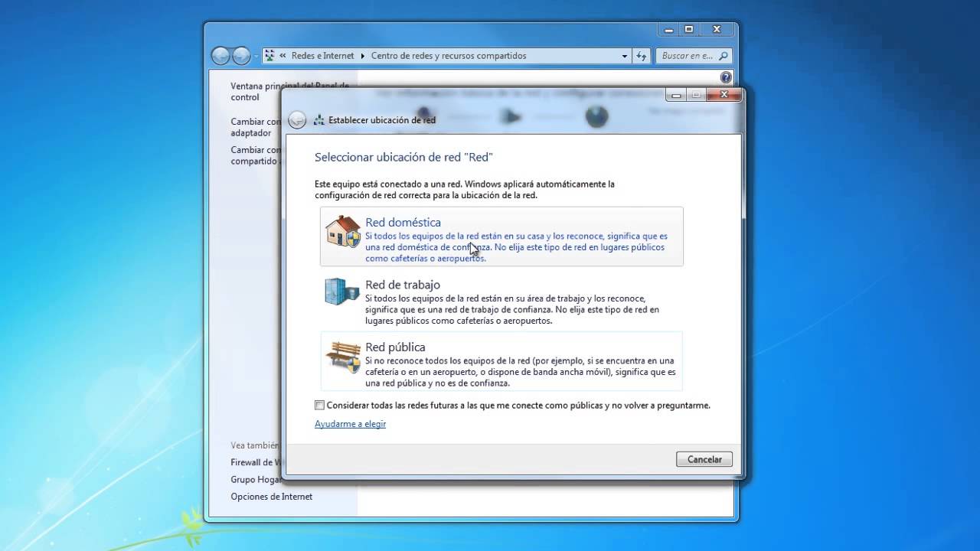Screen dimensions: 980x551
Task: Open the Ayudarme a elegir link
Action: pos(350,424)
